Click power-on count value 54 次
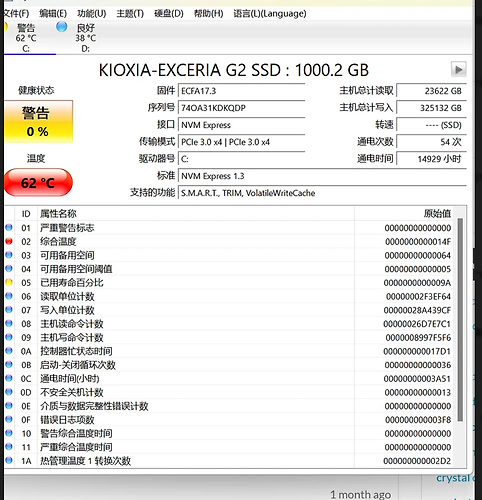The height and width of the screenshot is (500, 482). pos(431,142)
